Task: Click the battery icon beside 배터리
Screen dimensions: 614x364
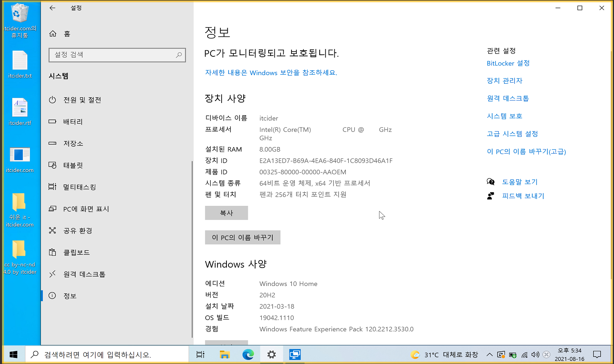Action: (x=52, y=121)
